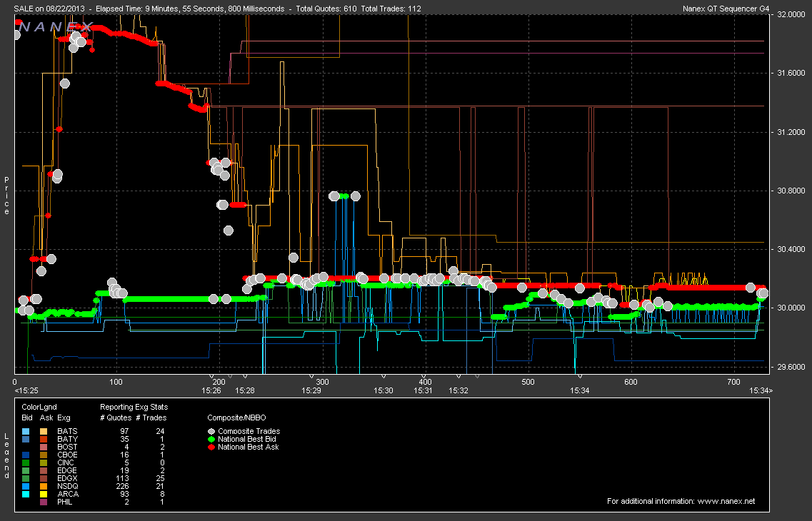Select the BATS bid color swatch
The height and width of the screenshot is (521, 812).
click(x=26, y=431)
